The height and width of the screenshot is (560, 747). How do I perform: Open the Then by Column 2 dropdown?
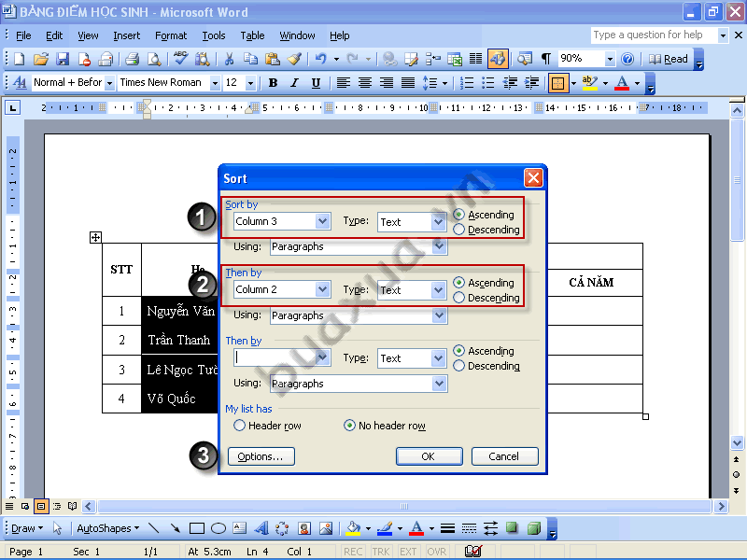(322, 289)
